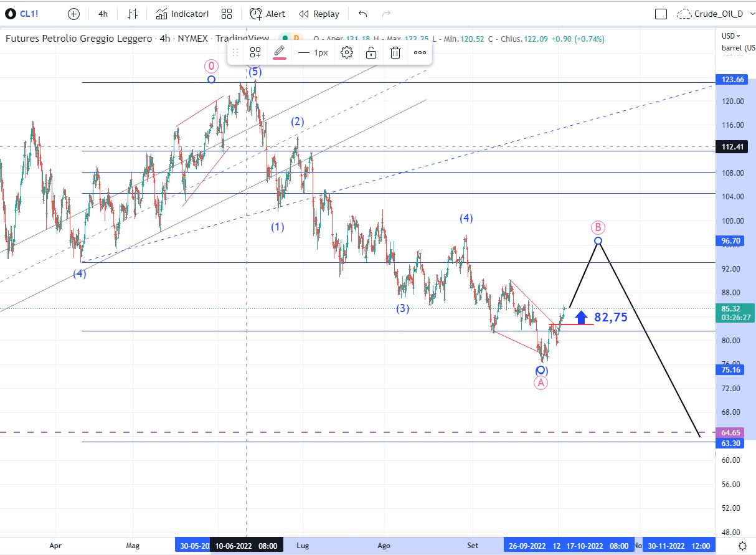Open the CL1! symbol search

pyautogui.click(x=24, y=14)
